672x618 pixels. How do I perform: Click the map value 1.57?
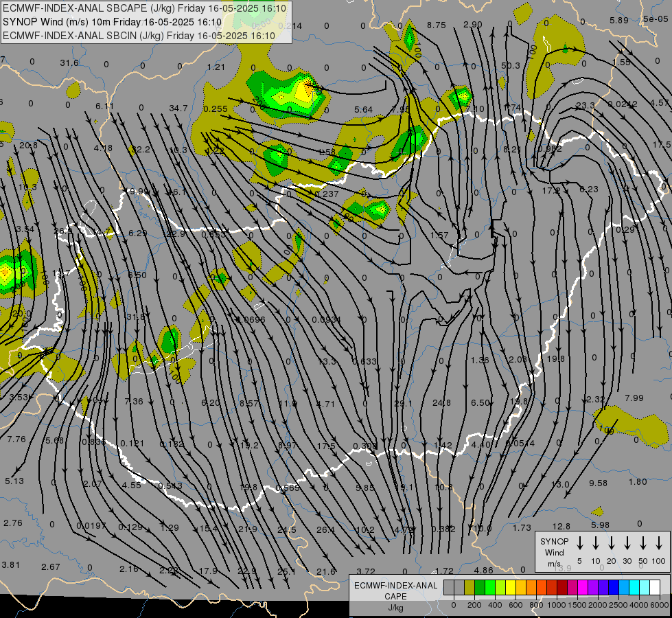pos(439,236)
